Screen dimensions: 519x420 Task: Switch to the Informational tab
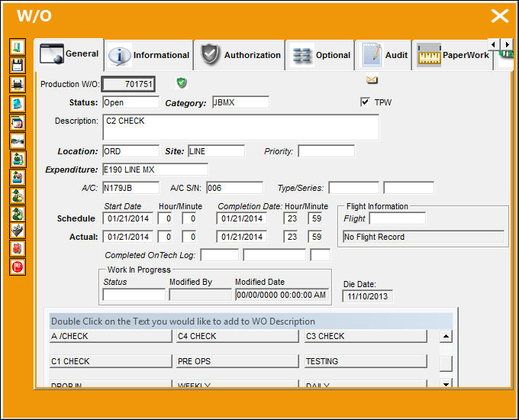tap(149, 55)
